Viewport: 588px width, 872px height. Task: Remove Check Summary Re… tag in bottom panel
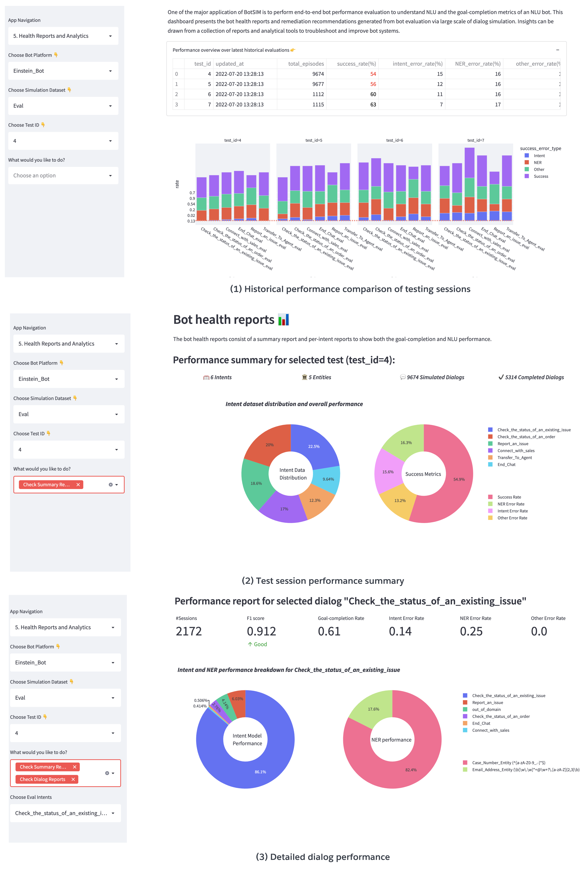[x=75, y=767]
